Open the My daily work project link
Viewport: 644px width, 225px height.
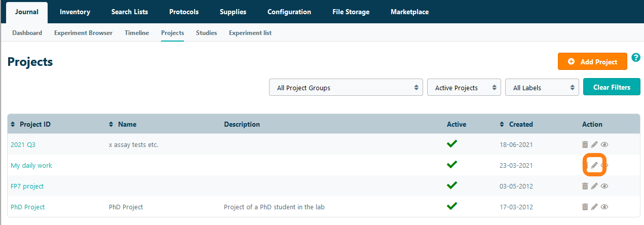point(31,166)
